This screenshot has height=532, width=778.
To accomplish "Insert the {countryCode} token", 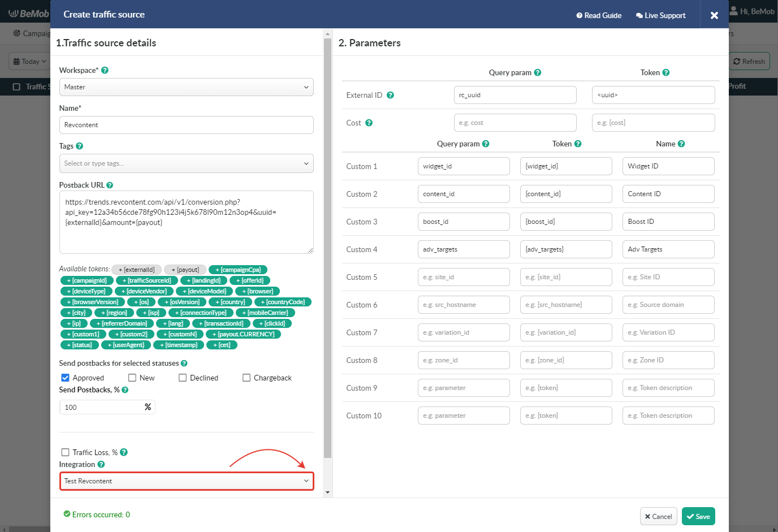I will tap(283, 302).
